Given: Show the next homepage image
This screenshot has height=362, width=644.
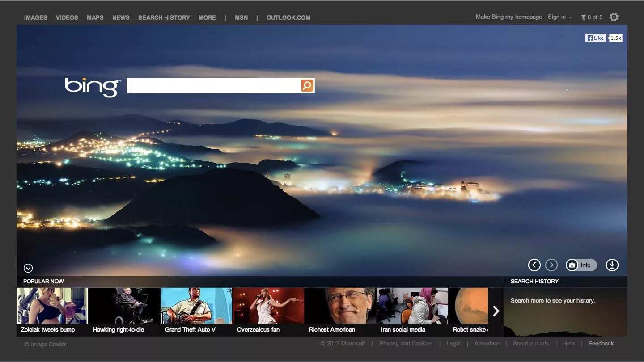Looking at the screenshot, I should click(551, 265).
